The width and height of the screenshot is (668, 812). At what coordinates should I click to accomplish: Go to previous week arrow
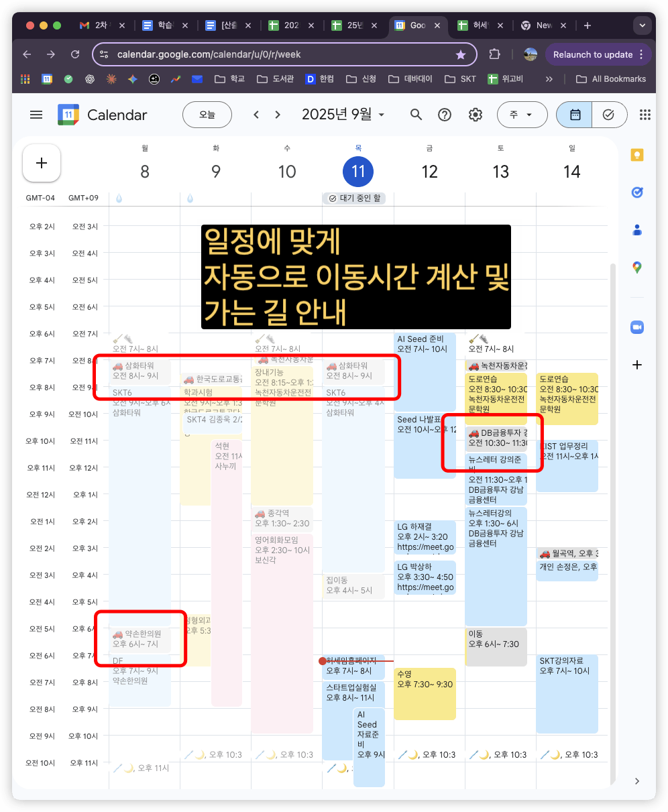click(x=256, y=115)
